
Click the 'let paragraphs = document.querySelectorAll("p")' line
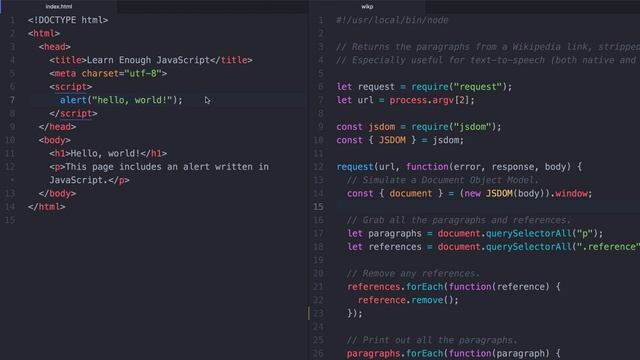(475, 233)
